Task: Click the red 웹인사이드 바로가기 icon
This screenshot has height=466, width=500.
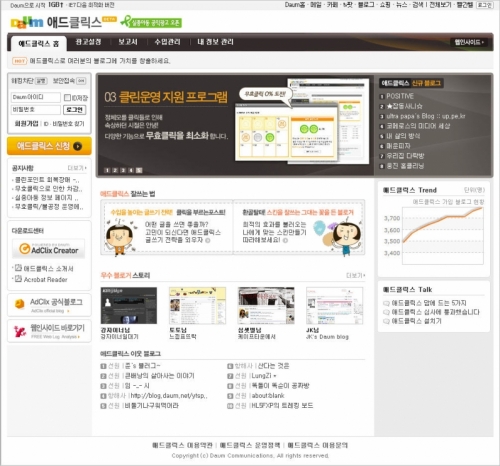Action: point(20,331)
